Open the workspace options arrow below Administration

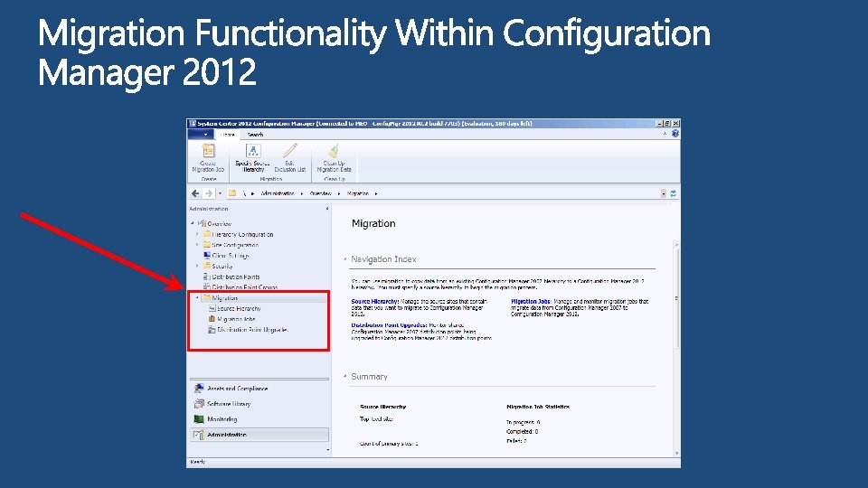coord(327,450)
